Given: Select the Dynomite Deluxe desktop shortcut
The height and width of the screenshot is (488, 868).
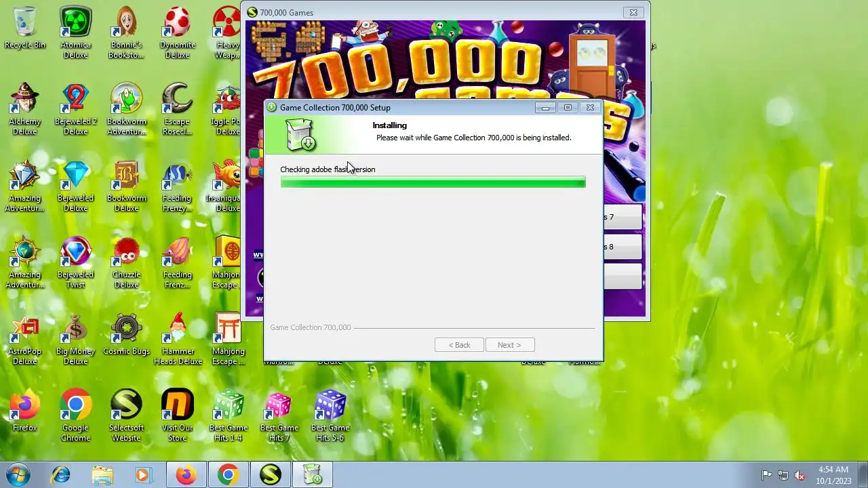Looking at the screenshot, I should (x=177, y=33).
